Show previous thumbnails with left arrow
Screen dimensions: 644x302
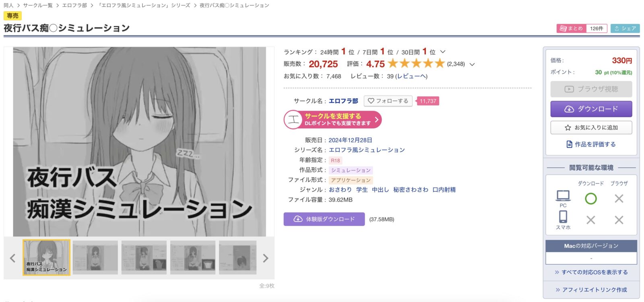(x=12, y=258)
